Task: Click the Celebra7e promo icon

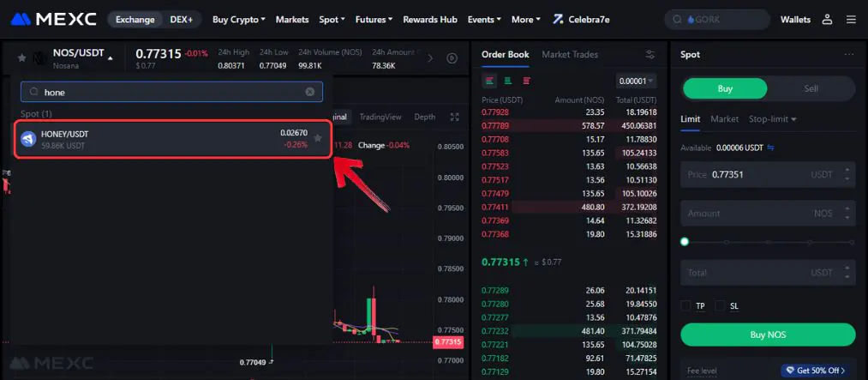Action: (x=558, y=20)
